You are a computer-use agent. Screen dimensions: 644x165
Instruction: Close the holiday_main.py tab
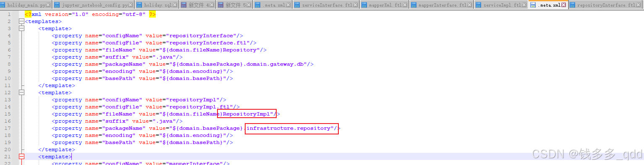(x=48, y=5)
